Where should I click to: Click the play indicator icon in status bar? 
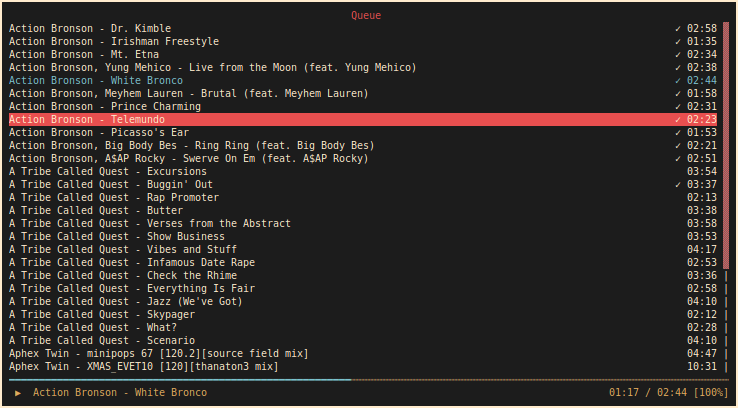coord(18,392)
